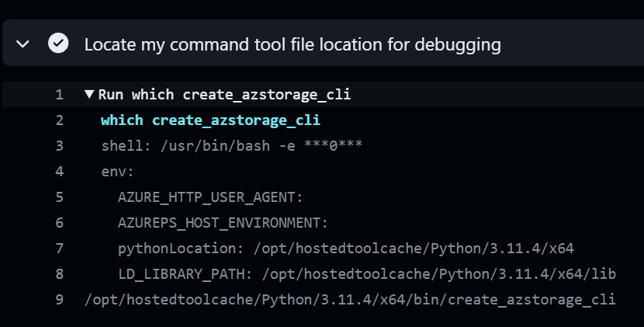644x327 pixels.
Task: Select log line number 1
Action: click(x=59, y=95)
